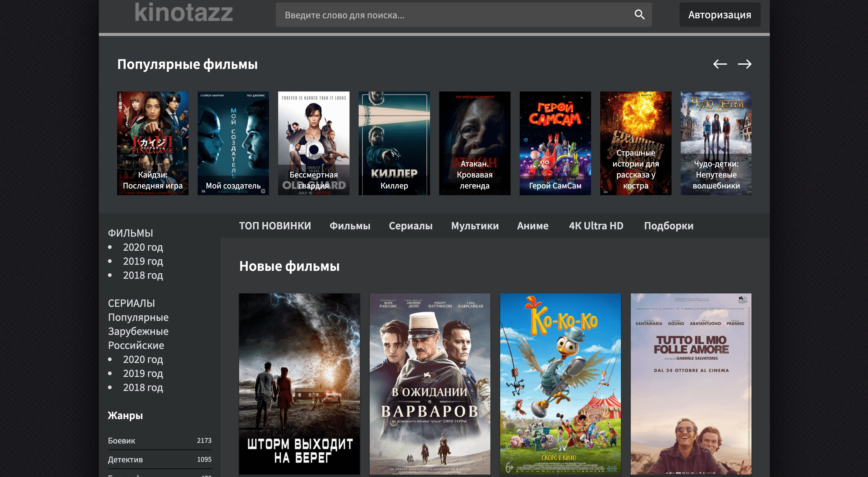Open Российские series link
868x477 pixels.
click(136, 345)
